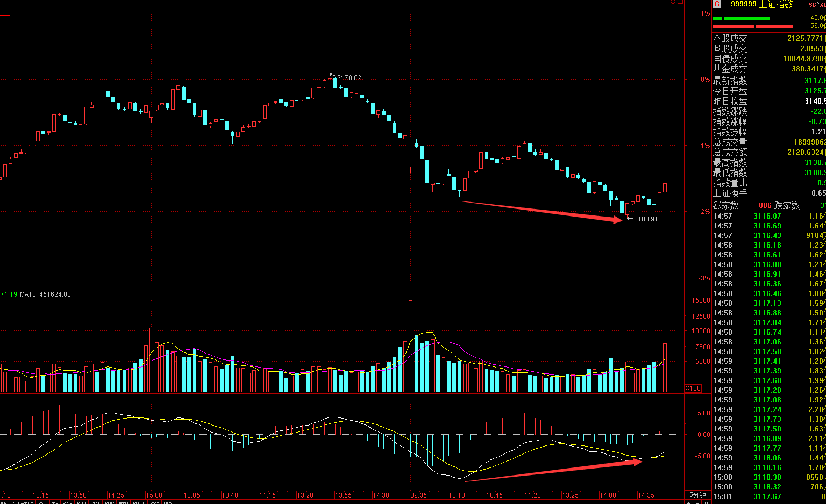This screenshot has width=826, height=504.
Task: Select the VOL-TDX indicator tab
Action: (x=22, y=503)
